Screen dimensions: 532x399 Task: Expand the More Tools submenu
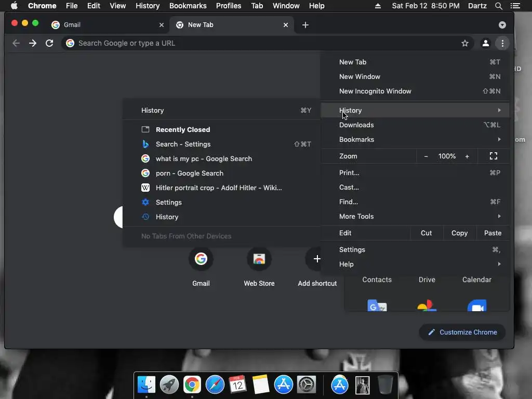tap(415, 217)
